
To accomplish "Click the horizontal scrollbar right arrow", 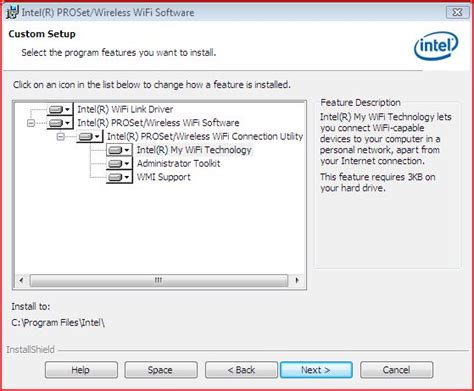I will [297, 280].
